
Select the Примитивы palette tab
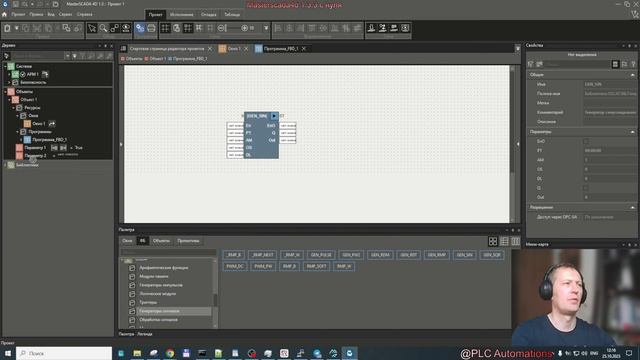pos(188,241)
